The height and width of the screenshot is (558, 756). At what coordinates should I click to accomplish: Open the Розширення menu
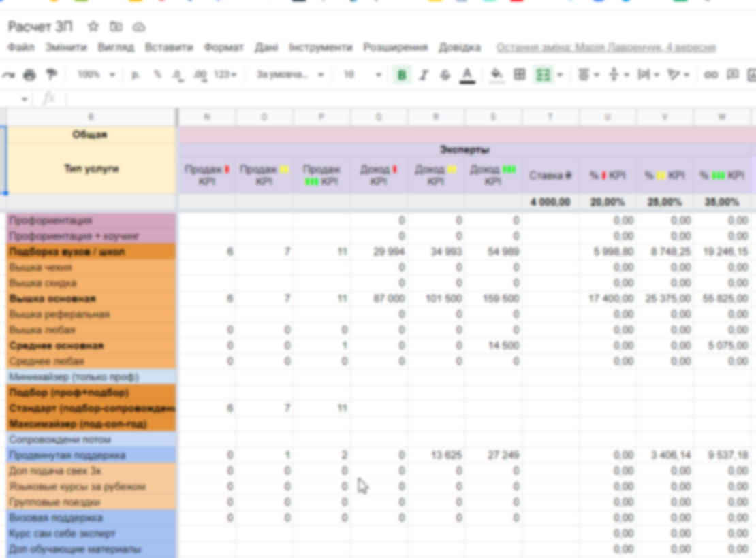[x=395, y=47]
